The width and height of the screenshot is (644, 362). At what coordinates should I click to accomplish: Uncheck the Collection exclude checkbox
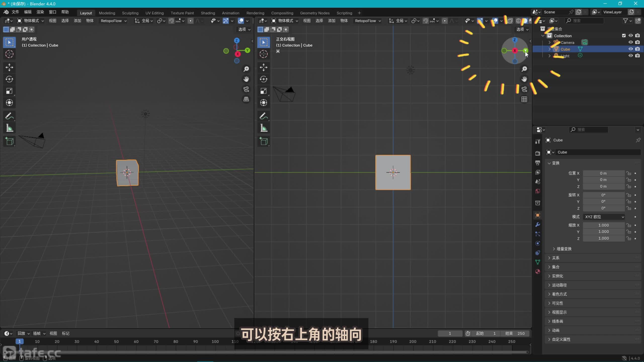coord(624,36)
